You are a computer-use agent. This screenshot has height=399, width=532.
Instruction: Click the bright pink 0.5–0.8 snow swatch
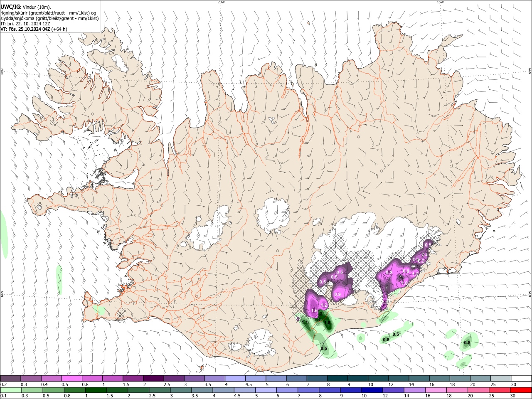coord(71,379)
